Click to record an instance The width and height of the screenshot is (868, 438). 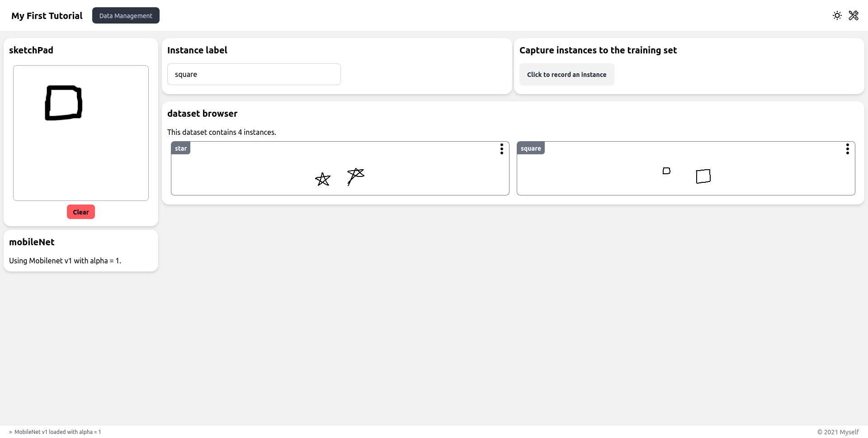pyautogui.click(x=566, y=74)
